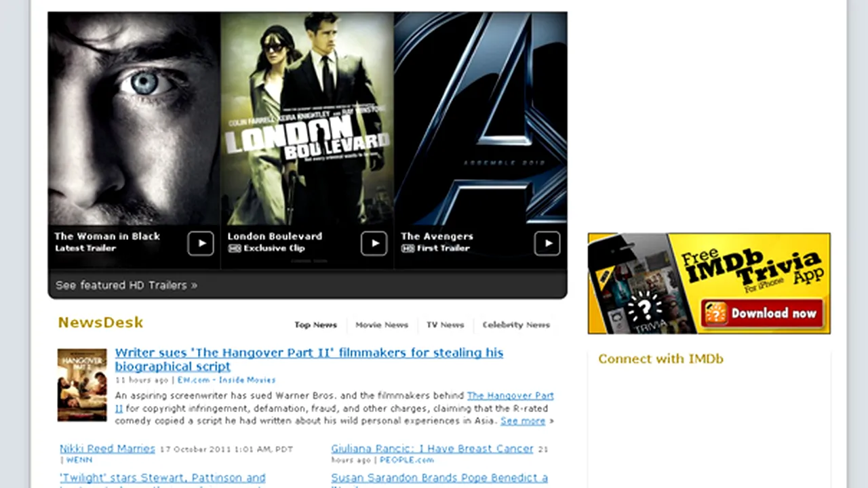Open 'Twilight' stars Stewart, Pattinson story
Screen dimensions: 868x488
(x=163, y=479)
